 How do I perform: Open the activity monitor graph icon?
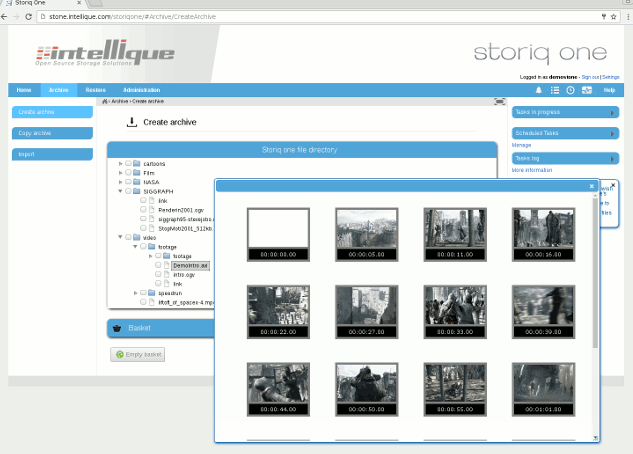[x=587, y=90]
